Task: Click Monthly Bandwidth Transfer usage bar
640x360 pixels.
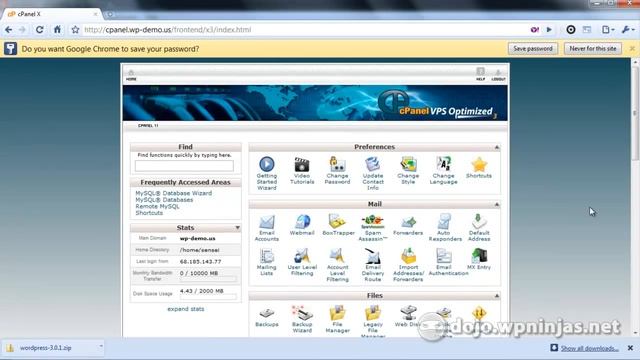Action: point(208,279)
